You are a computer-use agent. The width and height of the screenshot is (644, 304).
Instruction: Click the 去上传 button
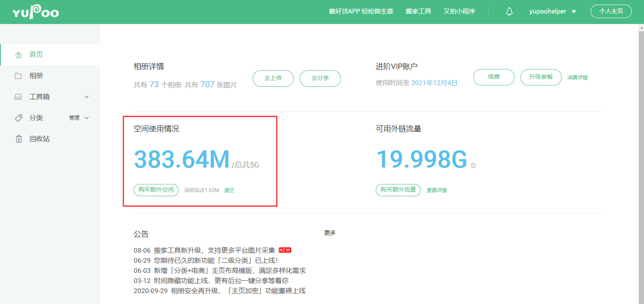tap(273, 78)
